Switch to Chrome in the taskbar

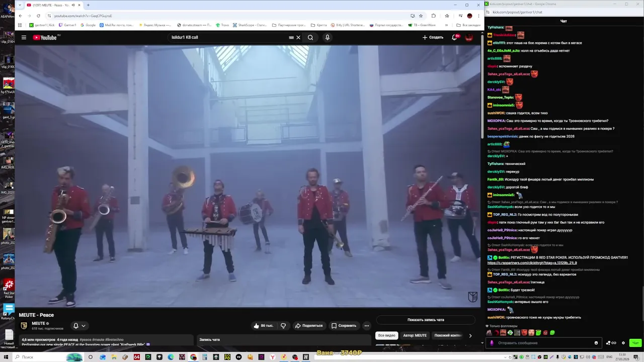click(x=193, y=357)
